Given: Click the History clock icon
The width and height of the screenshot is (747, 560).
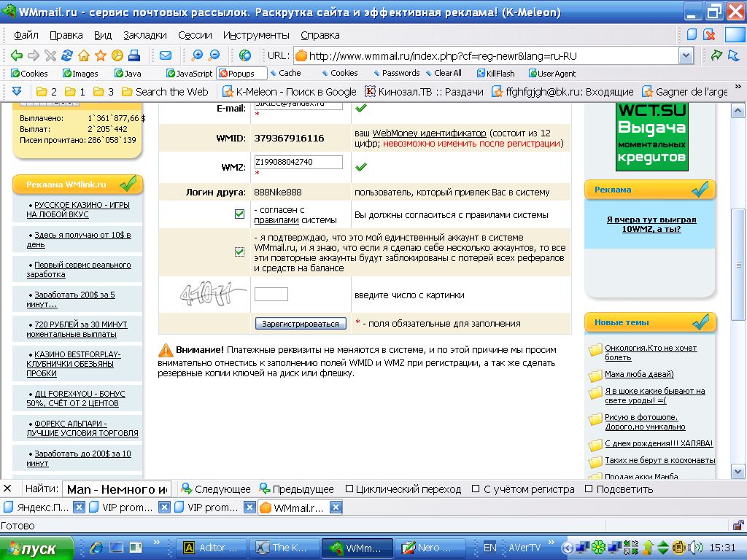Looking at the screenshot, I should pos(117,55).
